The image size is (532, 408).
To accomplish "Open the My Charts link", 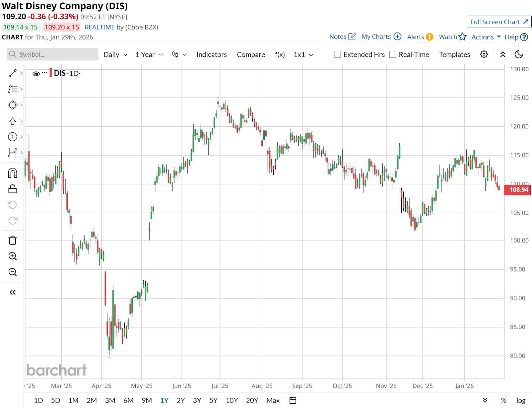I will 376,37.
